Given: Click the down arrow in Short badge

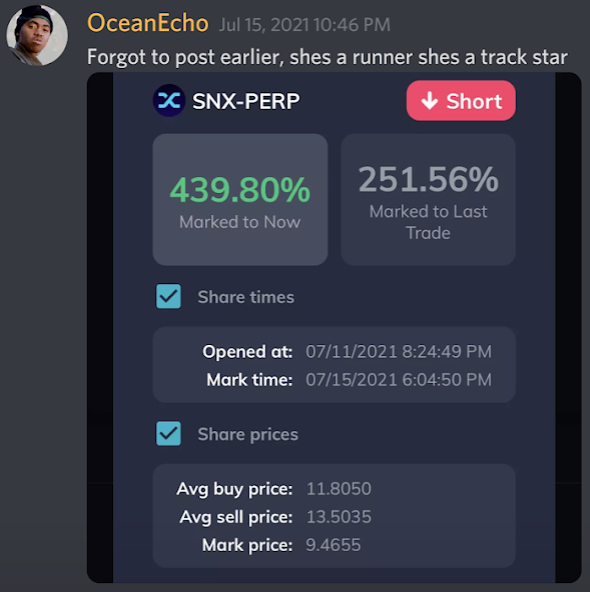Looking at the screenshot, I should pos(430,101).
